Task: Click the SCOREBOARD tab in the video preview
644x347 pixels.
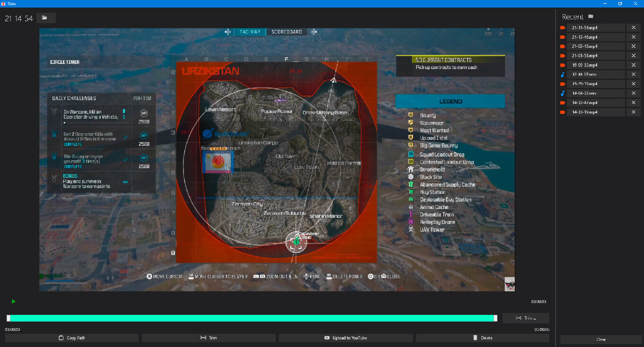Action: click(x=287, y=32)
